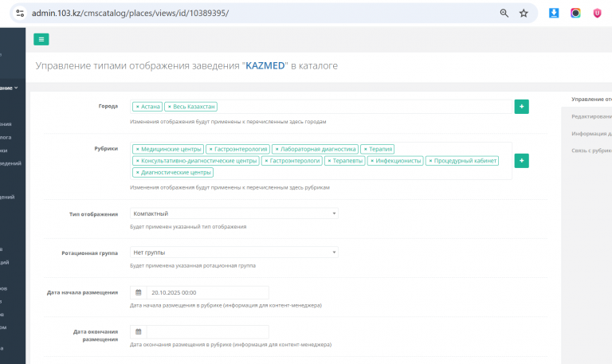This screenshot has height=364, width=612.
Task: Click the green hamburger menu button
Action: tap(41, 38)
